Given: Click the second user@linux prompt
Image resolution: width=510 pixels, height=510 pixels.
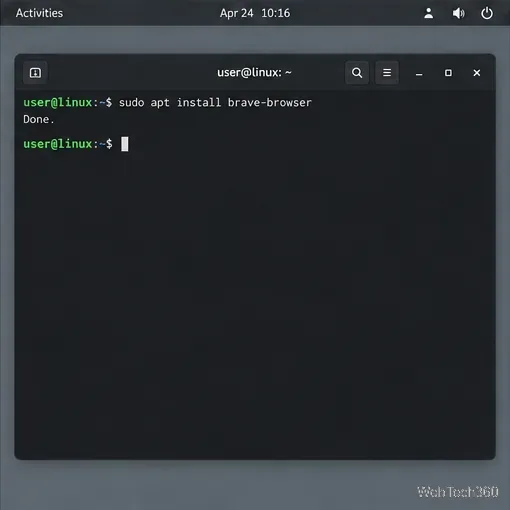Looking at the screenshot, I should pos(68,144).
